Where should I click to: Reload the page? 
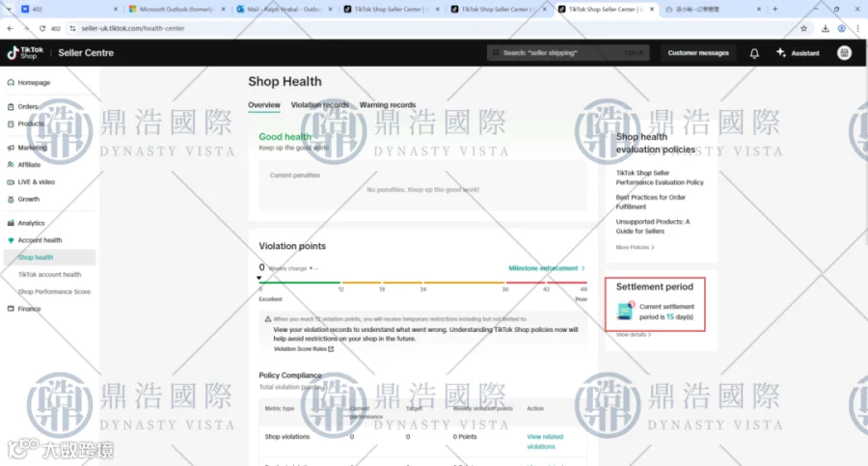42,28
